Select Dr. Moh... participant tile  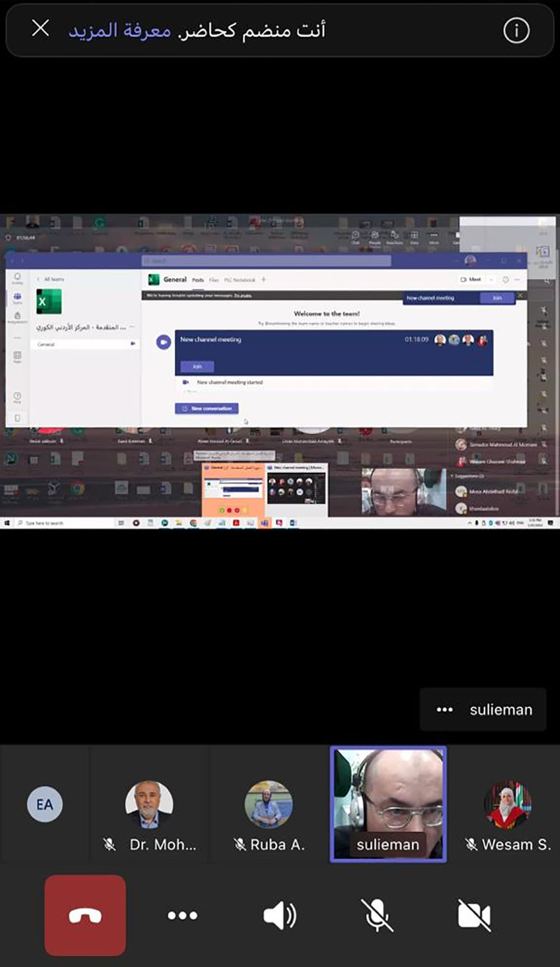[x=149, y=805]
